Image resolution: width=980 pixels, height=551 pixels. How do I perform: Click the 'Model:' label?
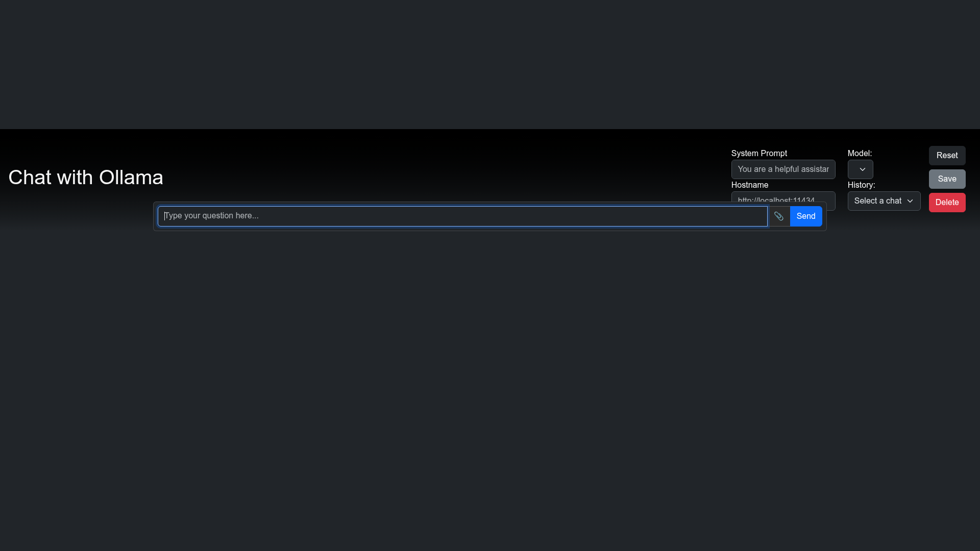point(860,154)
